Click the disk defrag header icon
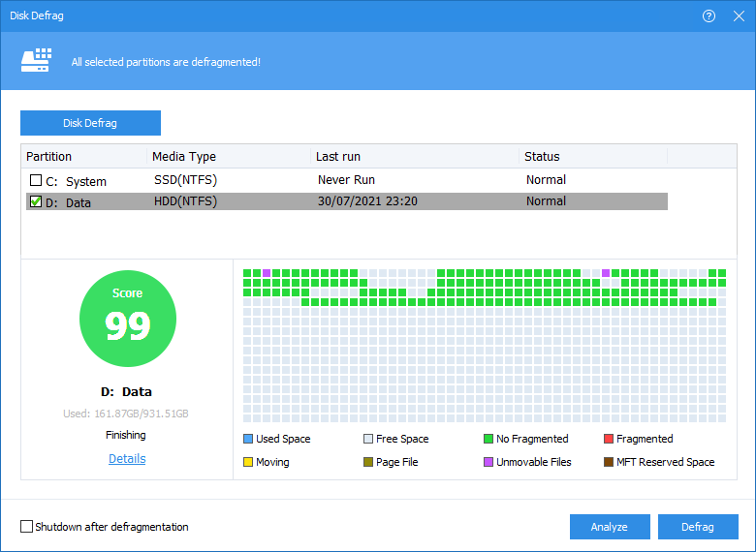756x552 pixels. tap(36, 61)
